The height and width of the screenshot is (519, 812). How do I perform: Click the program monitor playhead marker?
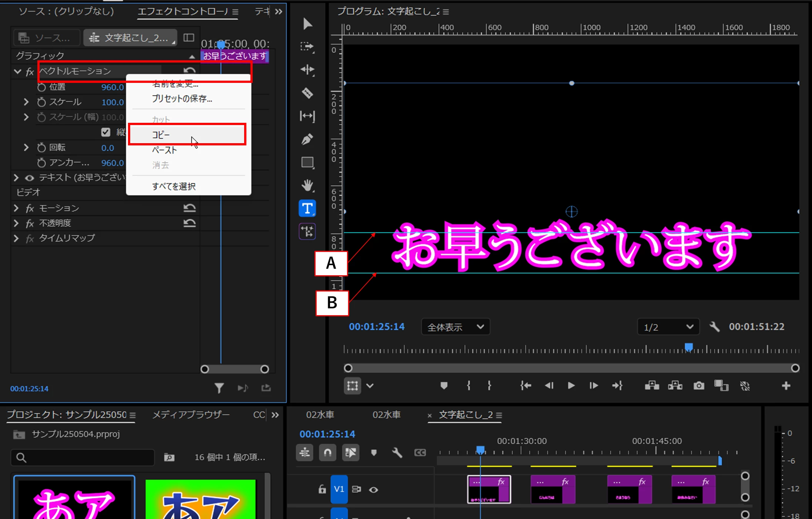[x=688, y=347]
